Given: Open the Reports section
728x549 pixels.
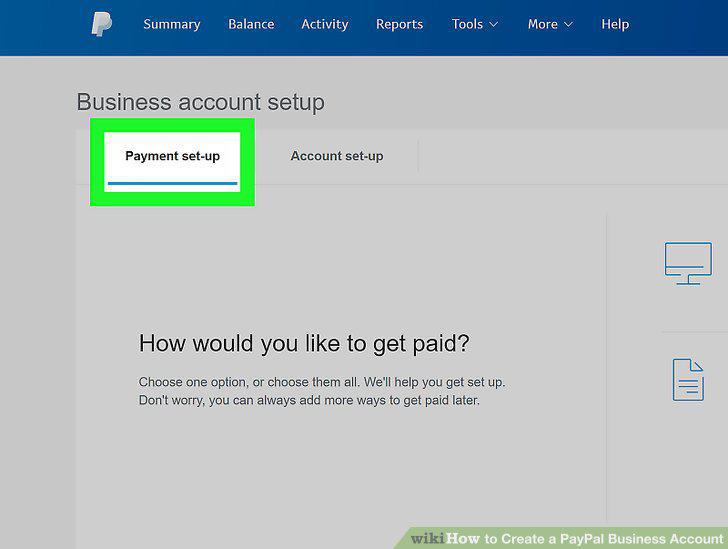Looking at the screenshot, I should 399,24.
